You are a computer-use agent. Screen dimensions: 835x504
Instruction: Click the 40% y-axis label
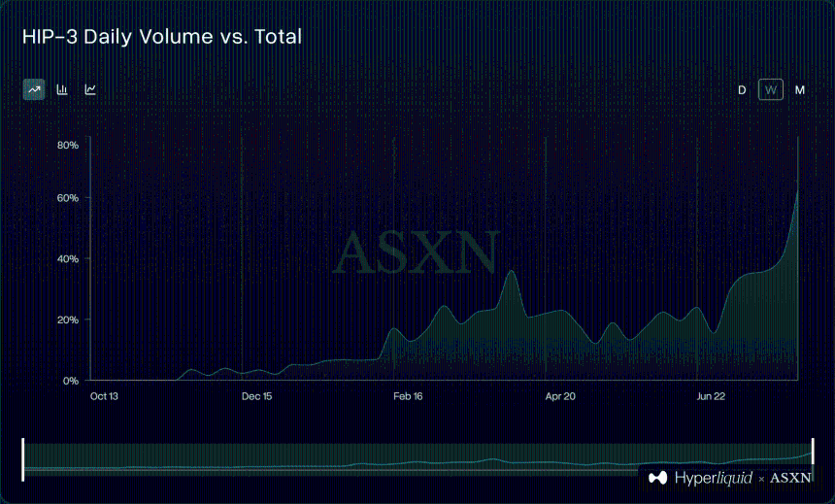68,259
